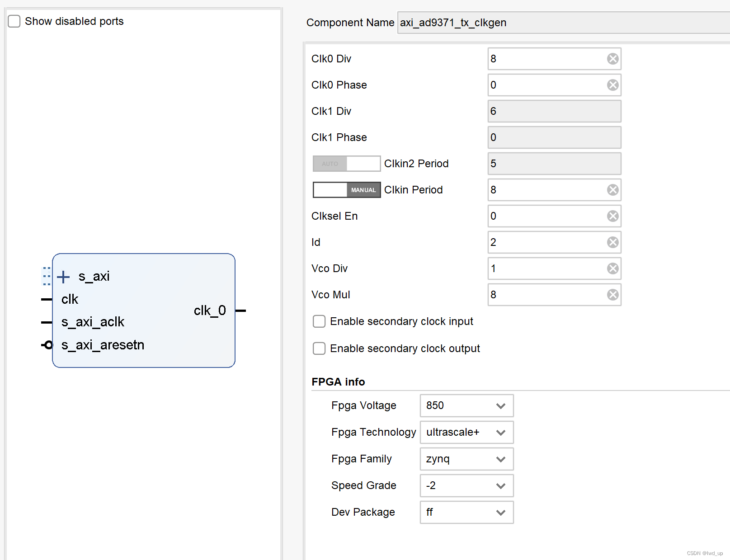Enable secondary clock output checkbox
The width and height of the screenshot is (730, 560).
pos(319,348)
